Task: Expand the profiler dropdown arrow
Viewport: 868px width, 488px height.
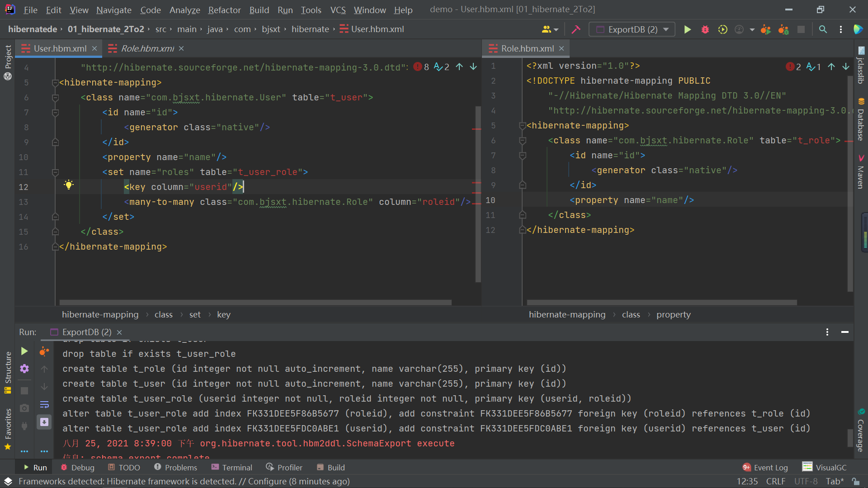Action: 752,29
